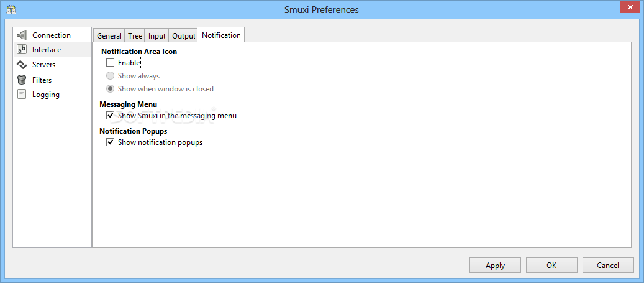Click the Apply button
644x283 pixels.
(x=495, y=266)
